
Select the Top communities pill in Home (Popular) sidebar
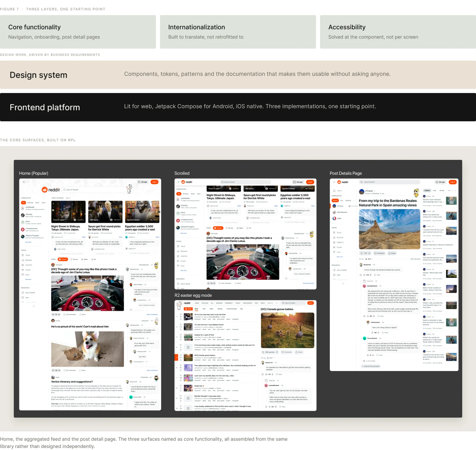point(24,202)
